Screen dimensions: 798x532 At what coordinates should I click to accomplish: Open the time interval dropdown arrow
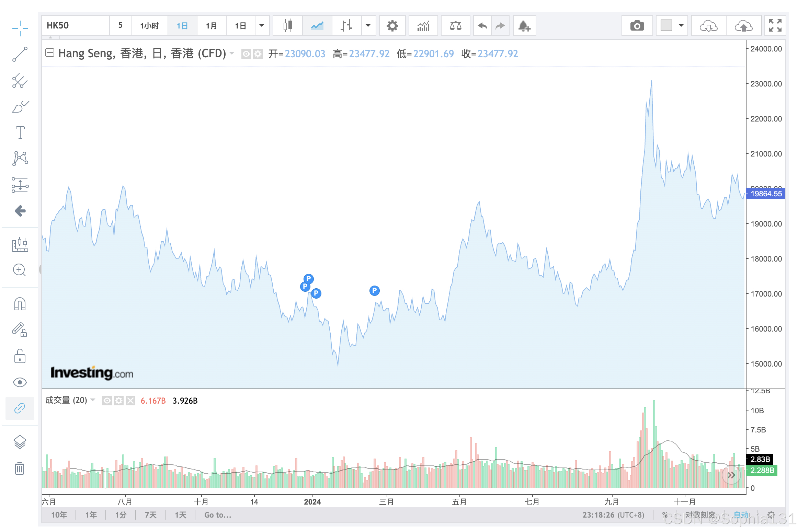(x=262, y=26)
